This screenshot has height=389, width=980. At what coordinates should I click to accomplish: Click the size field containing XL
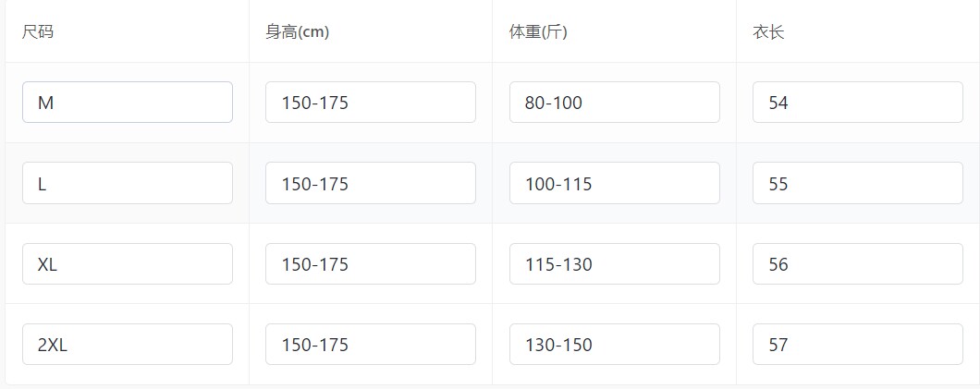pyautogui.click(x=128, y=264)
